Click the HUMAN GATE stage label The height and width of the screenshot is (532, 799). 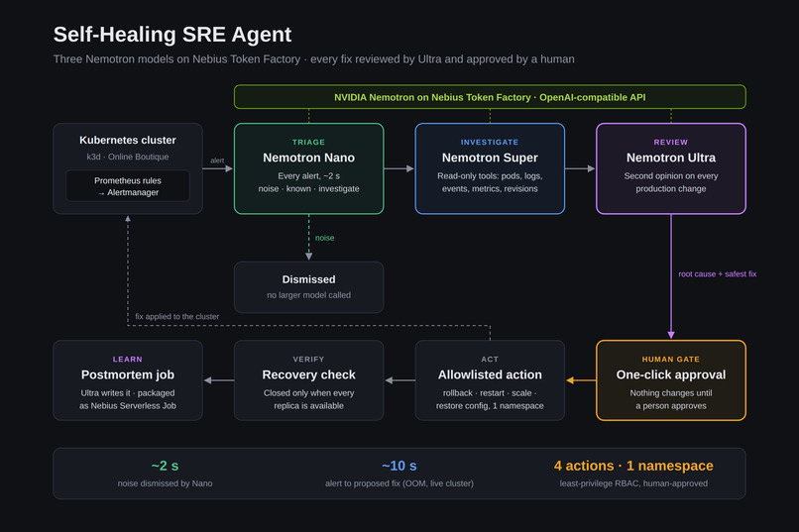point(670,360)
